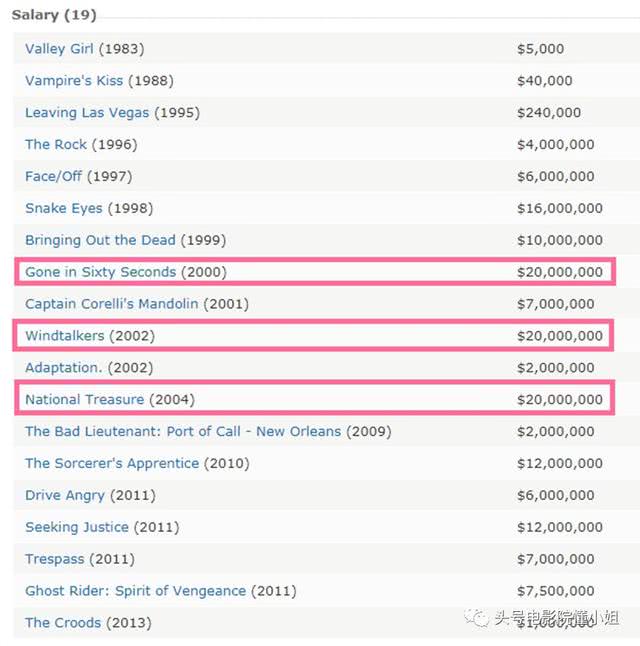
Task: Select The Rock (1996) title link
Action: pos(56,145)
